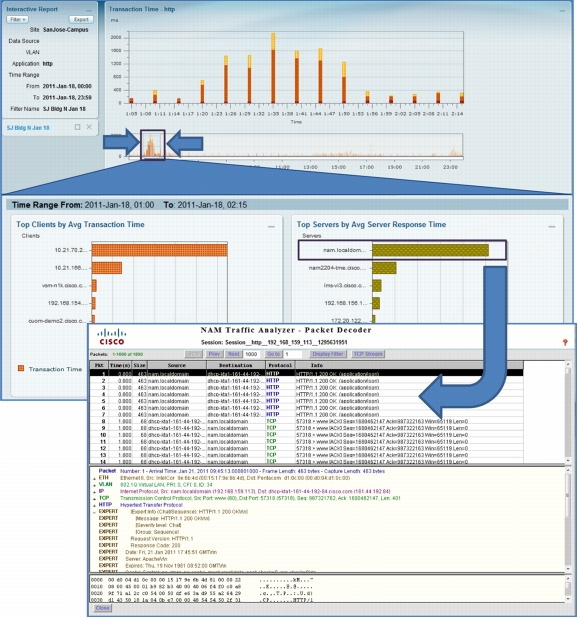Viewport: 578px width, 619px height.
Task: Close the Packet Decoder window with Close button
Action: [102, 608]
